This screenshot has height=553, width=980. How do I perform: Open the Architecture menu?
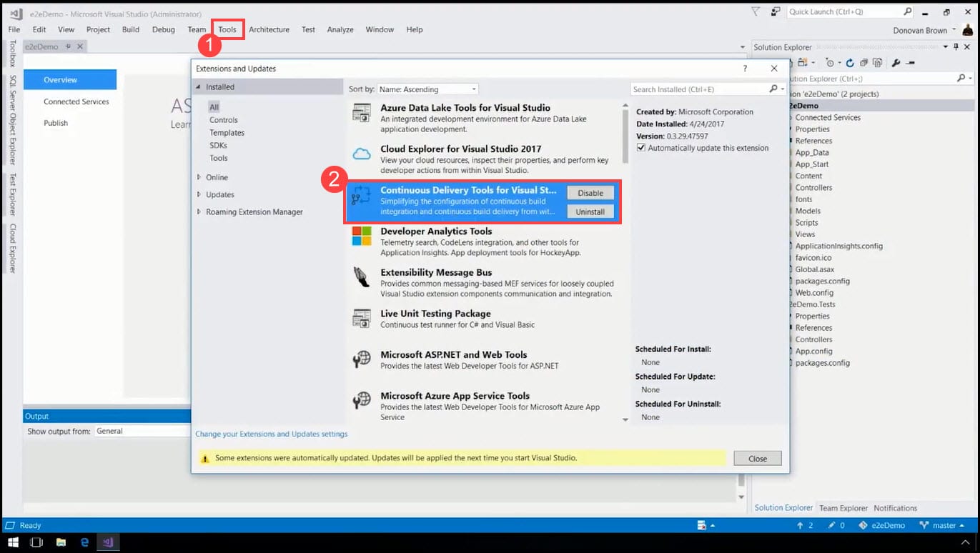pos(269,29)
